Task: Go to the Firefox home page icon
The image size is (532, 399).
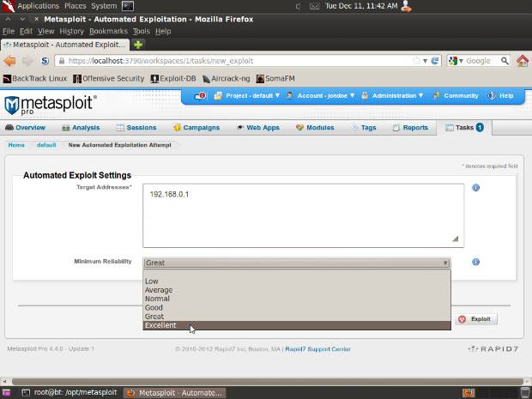Action: pos(523,61)
